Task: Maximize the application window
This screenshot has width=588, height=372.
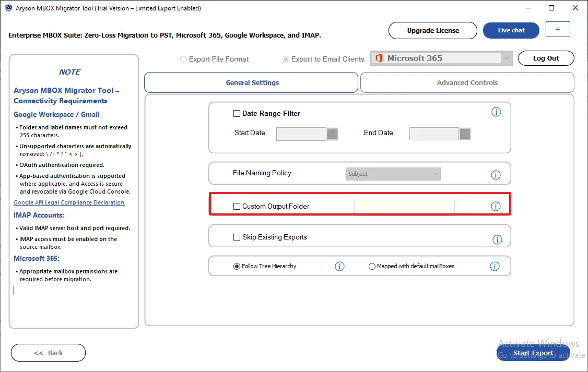Action: 551,8
